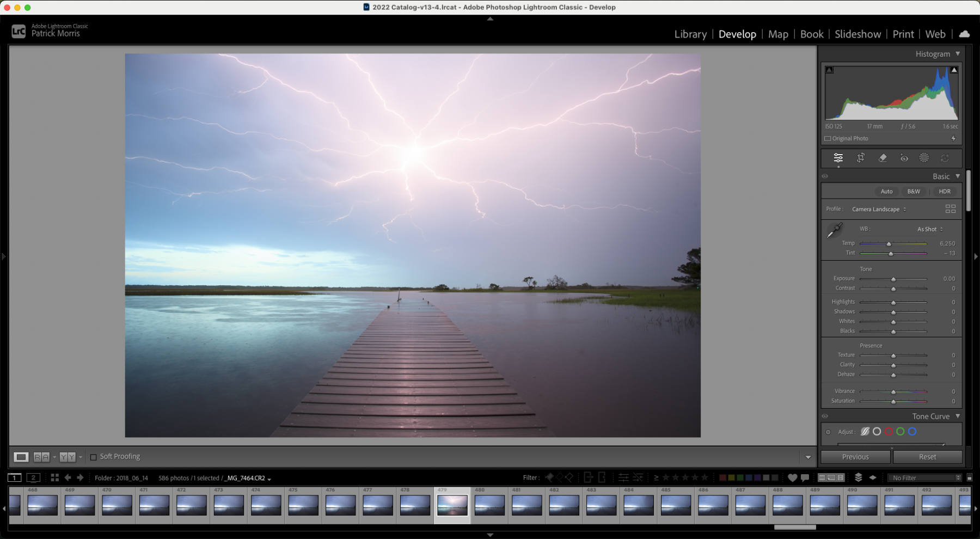
Task: Adjust the Exposure slider handle
Action: pyautogui.click(x=893, y=279)
